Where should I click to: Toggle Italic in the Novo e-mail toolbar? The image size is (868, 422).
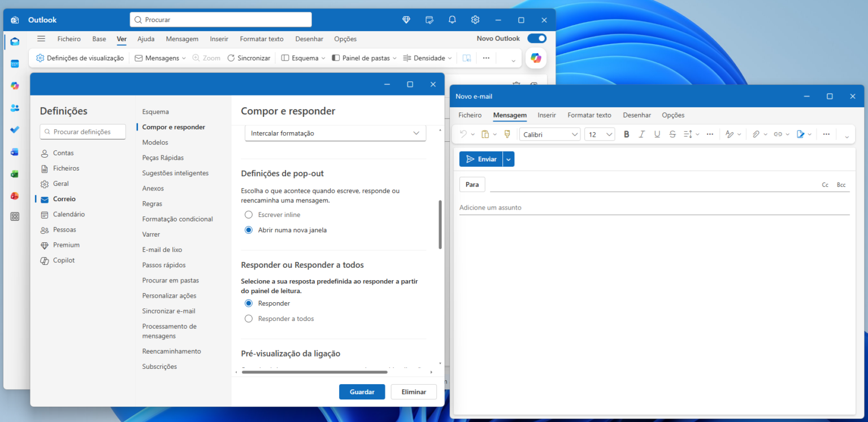(641, 134)
